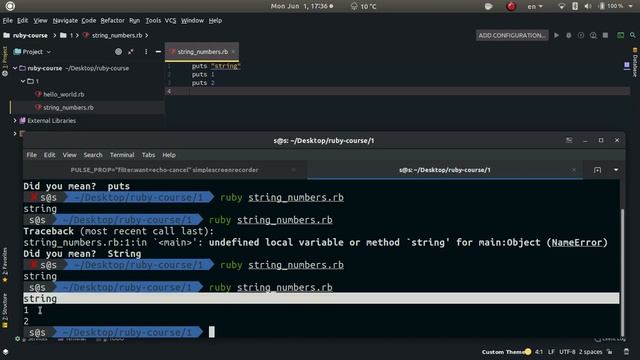640x360 pixels.
Task: Click NameError link in terminal output
Action: click(577, 242)
